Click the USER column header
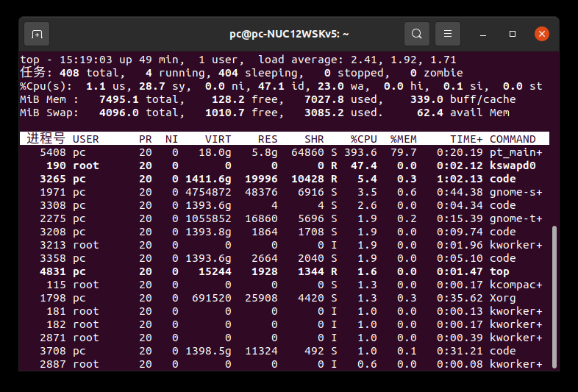Image resolution: width=578 pixels, height=392 pixels. [x=85, y=139]
